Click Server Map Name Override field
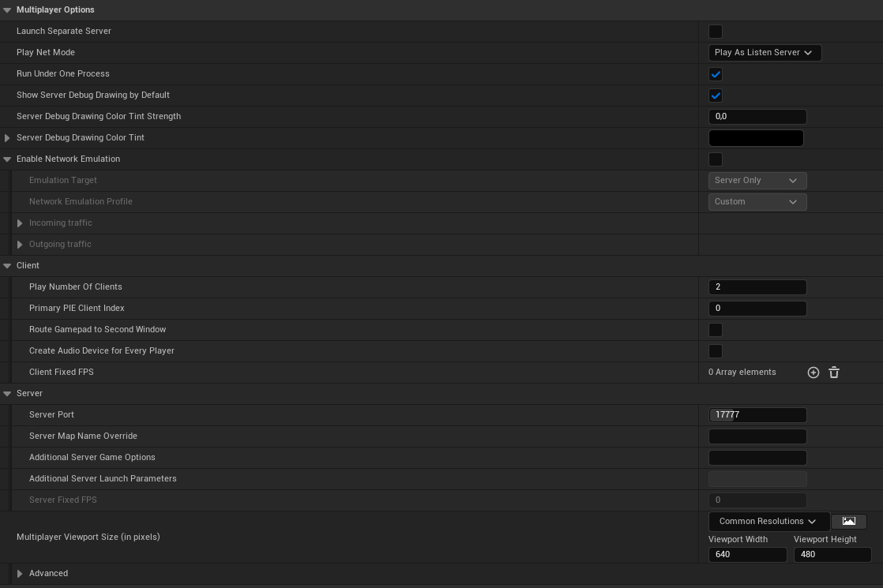The width and height of the screenshot is (883, 588). point(757,436)
